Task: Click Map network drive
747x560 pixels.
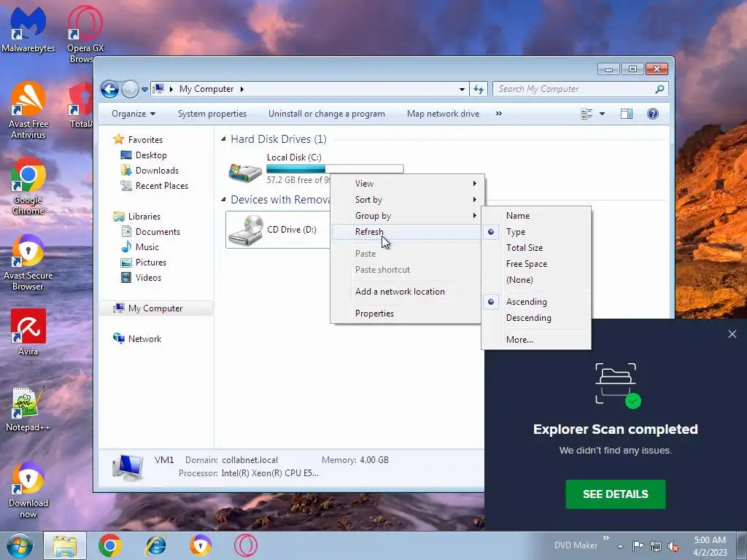Action: click(x=443, y=114)
